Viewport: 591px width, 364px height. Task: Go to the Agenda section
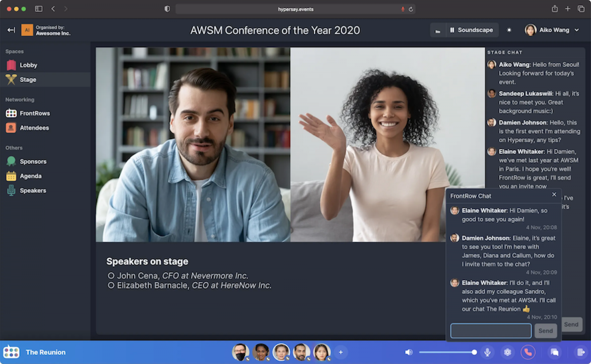[30, 176]
